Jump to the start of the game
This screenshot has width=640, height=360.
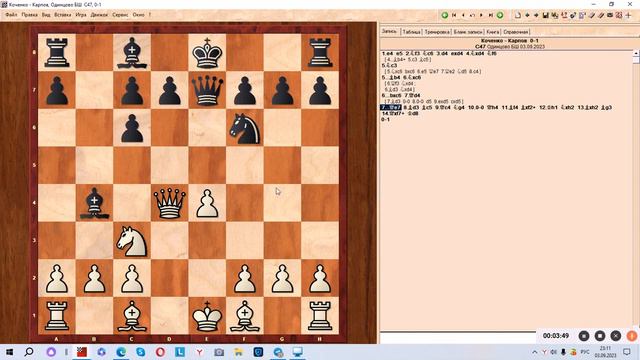(x=454, y=15)
